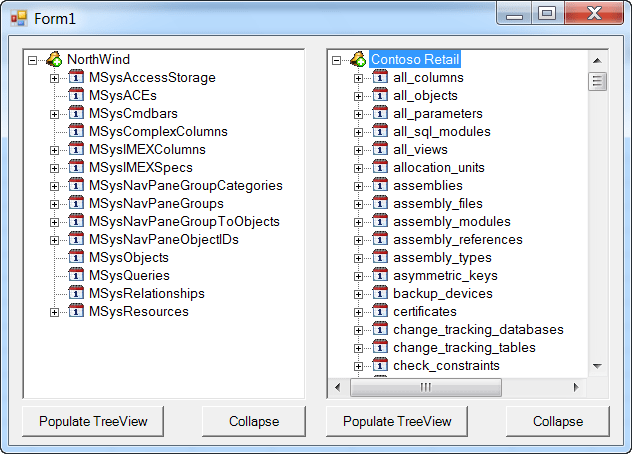
Task: Click the table icon beside all_parameters
Action: coord(380,112)
